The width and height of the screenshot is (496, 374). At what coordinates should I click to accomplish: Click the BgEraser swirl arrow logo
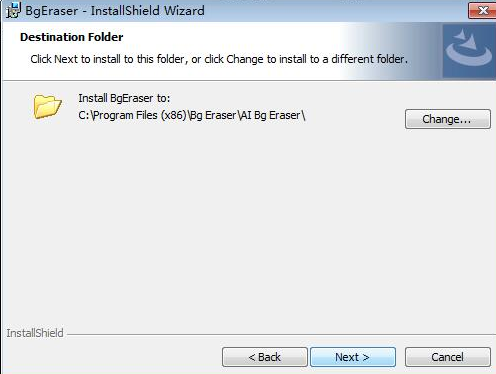coord(469,50)
